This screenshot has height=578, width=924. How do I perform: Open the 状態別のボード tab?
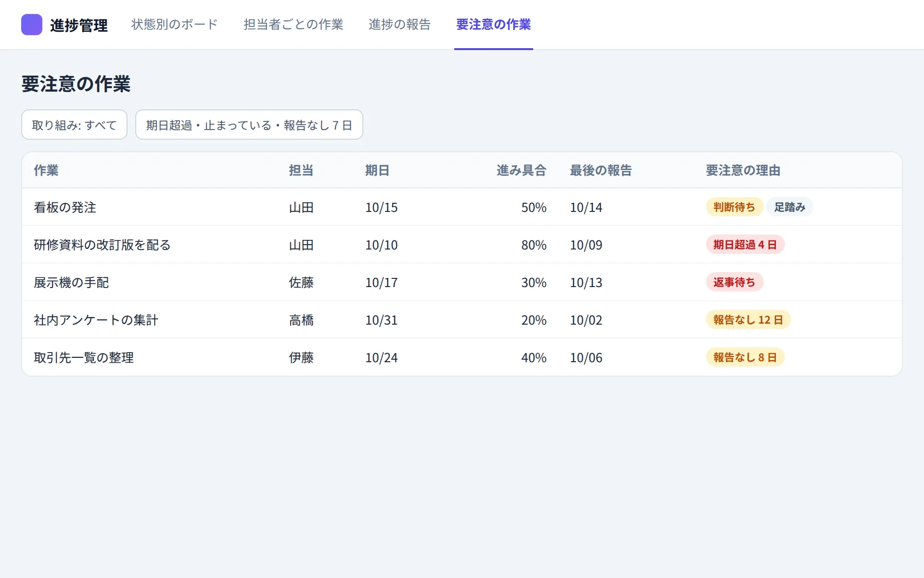(175, 25)
